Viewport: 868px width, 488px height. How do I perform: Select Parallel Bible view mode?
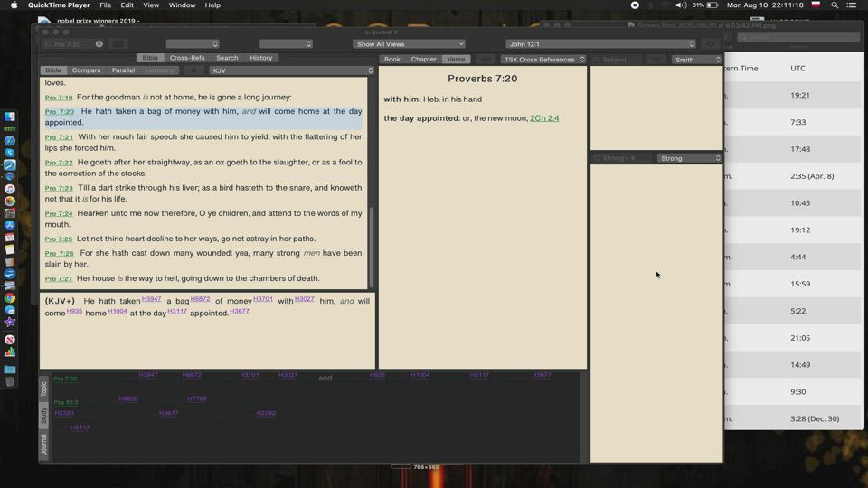(x=123, y=70)
